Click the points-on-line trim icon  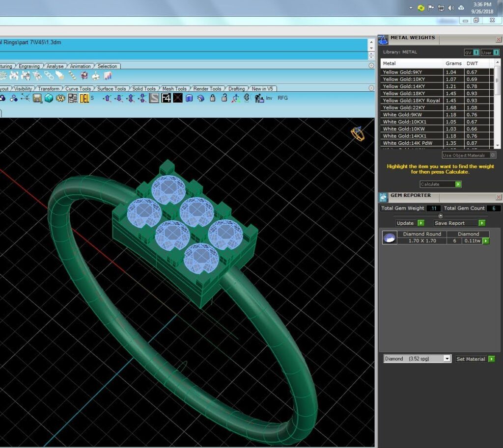coord(25,98)
